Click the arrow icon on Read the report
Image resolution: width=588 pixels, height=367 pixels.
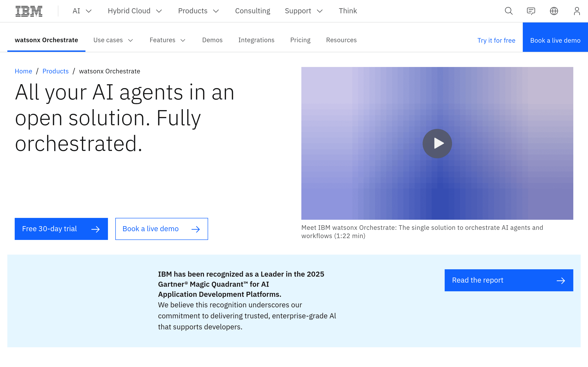click(561, 281)
